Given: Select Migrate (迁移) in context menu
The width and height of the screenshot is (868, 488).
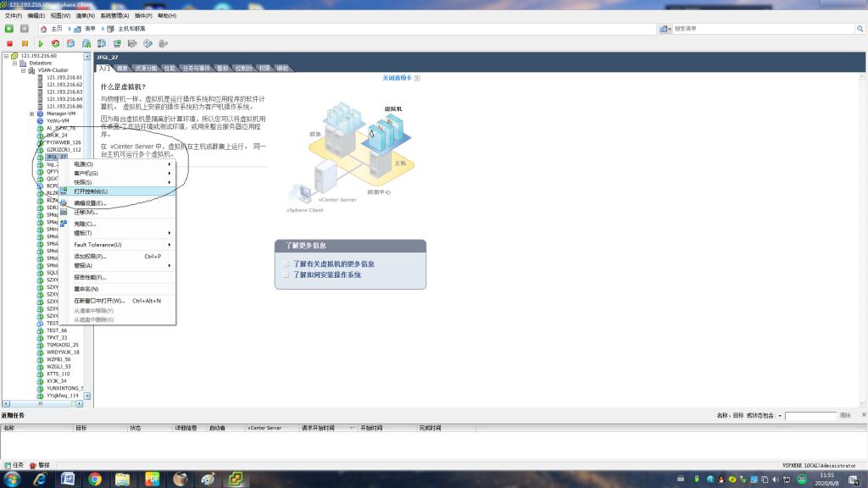Looking at the screenshot, I should pos(117,212).
